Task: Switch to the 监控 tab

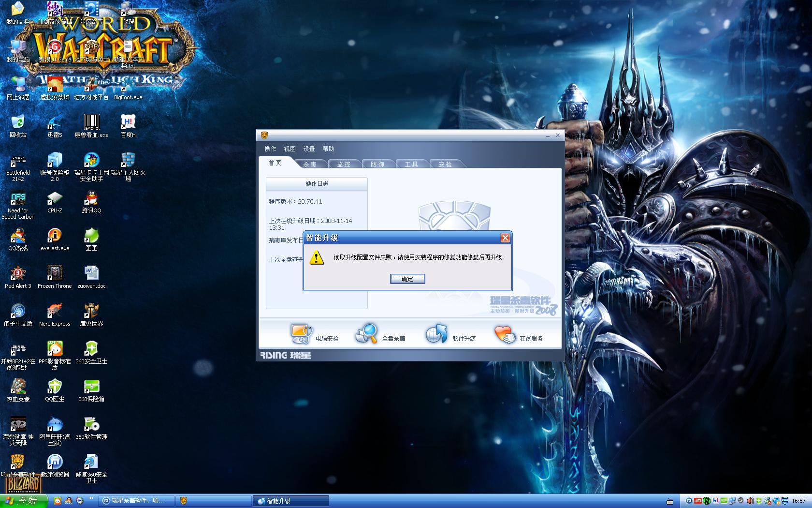Action: 344,164
